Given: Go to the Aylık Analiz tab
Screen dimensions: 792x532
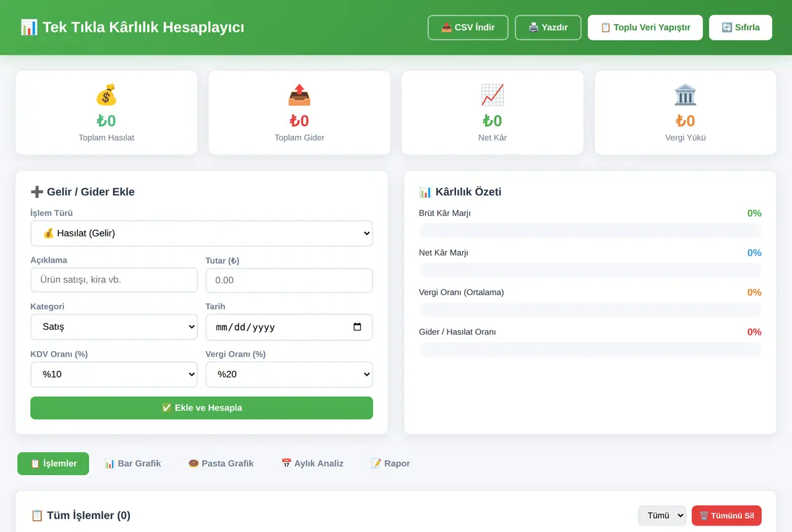Looking at the screenshot, I should point(312,463).
